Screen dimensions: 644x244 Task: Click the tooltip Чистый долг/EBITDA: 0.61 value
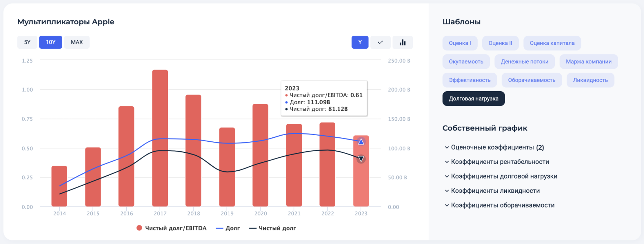coord(324,95)
